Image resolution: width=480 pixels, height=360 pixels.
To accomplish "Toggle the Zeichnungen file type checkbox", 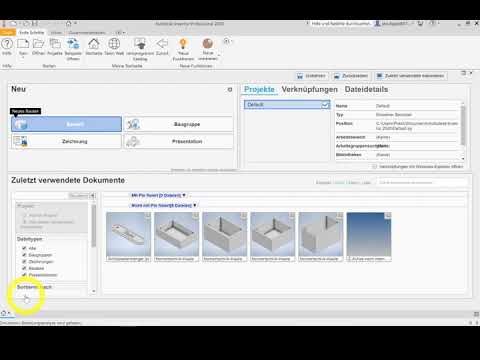I will 24,262.
